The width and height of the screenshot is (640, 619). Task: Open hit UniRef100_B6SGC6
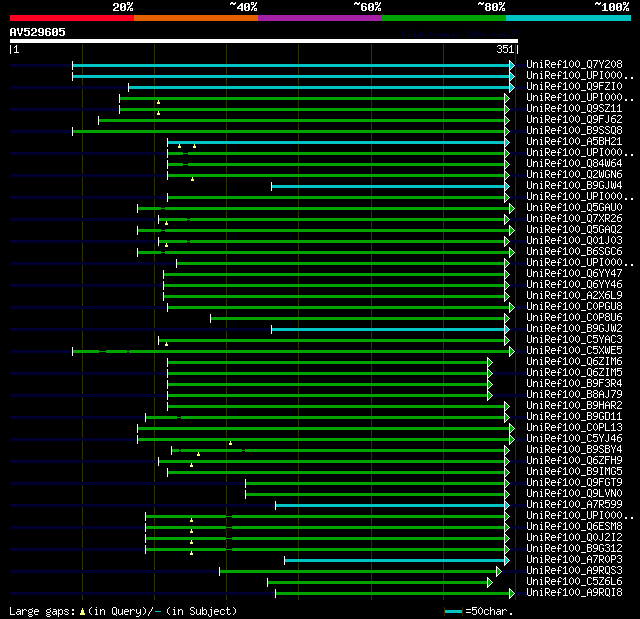(x=574, y=252)
